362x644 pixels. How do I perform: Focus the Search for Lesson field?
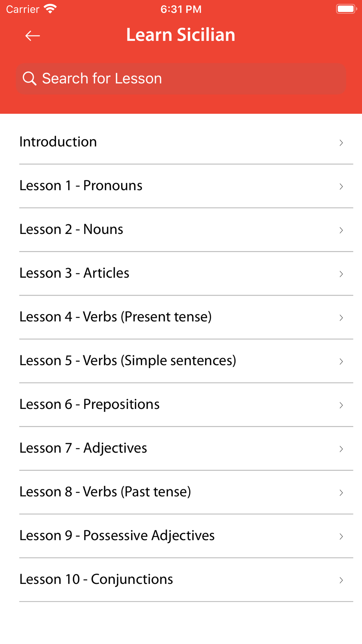[x=181, y=79]
